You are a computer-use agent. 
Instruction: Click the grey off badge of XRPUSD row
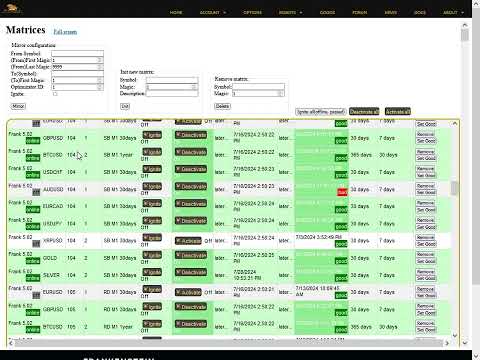point(36,244)
